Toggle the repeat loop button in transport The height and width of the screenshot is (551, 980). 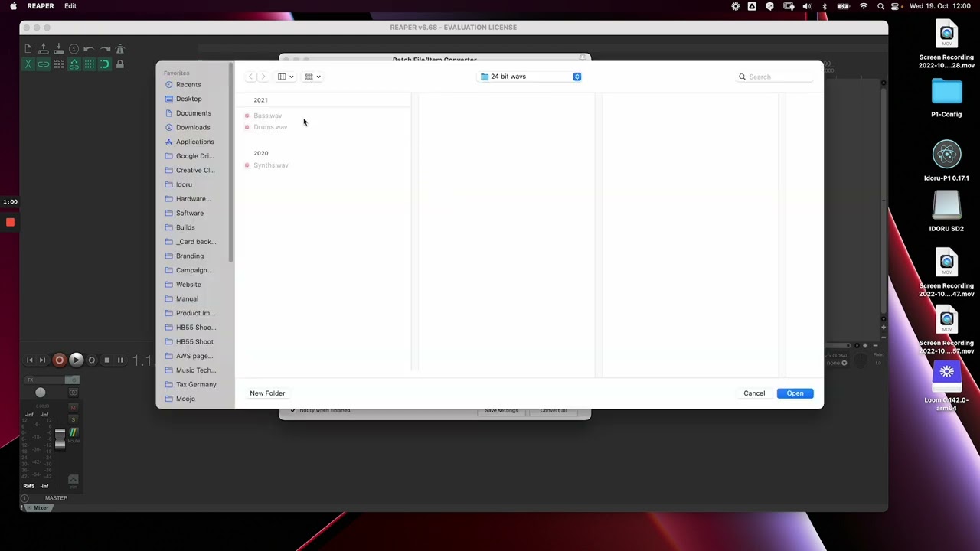tap(92, 360)
